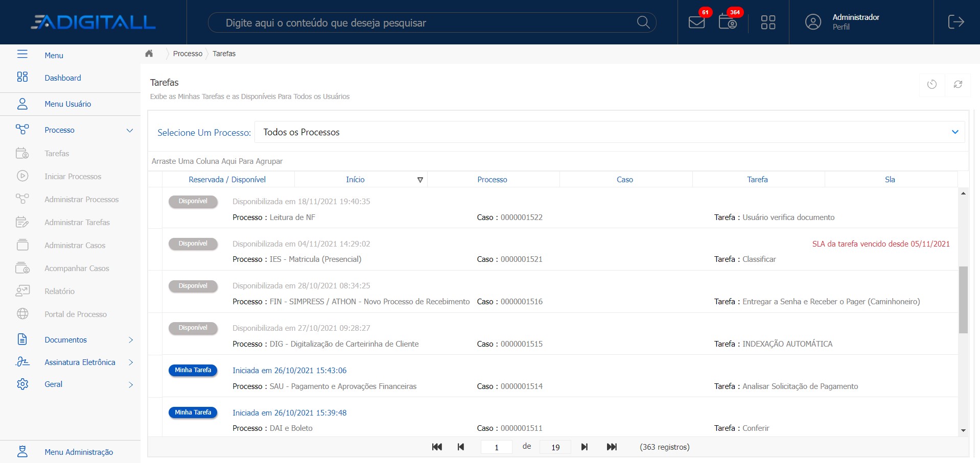Click the logout icon in header
Screen dimensions: 980x463
(x=956, y=22)
